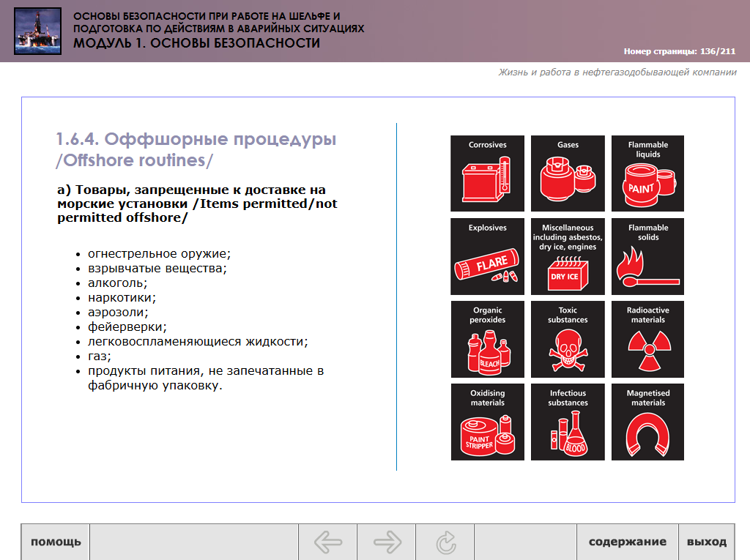Select the Magnetised materials horseshoe icon

coord(647,422)
